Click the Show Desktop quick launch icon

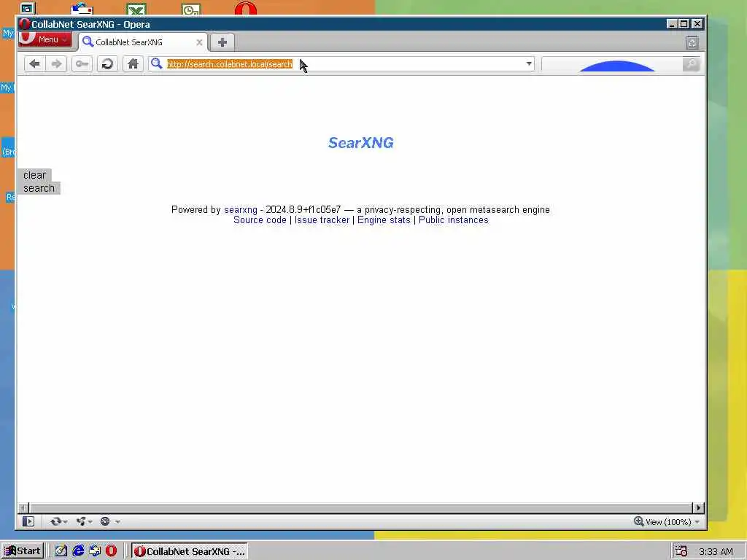[95, 551]
